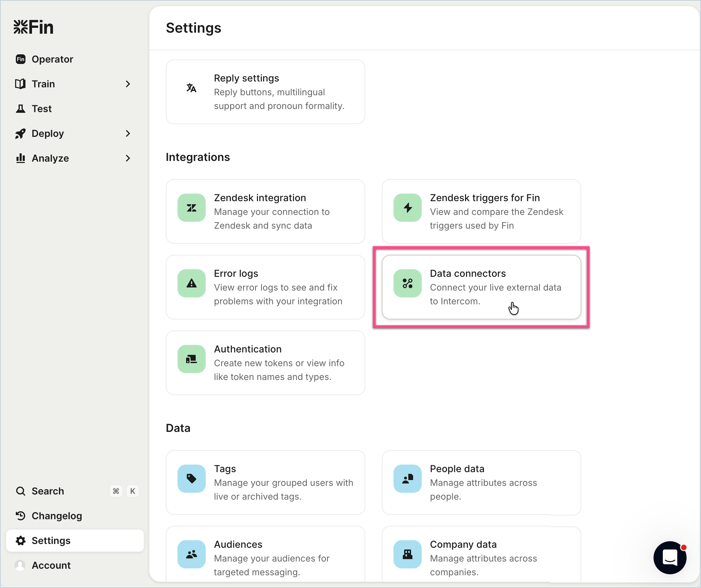701x588 pixels.
Task: Click 'Manage your audiences for' description text
Action: tap(272, 558)
